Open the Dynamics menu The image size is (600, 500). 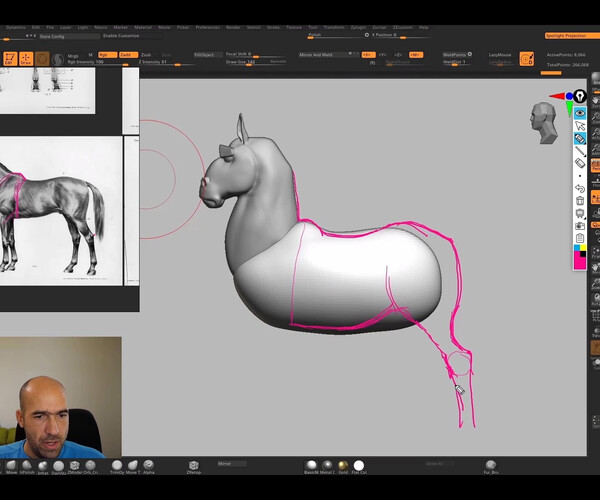[x=16, y=28]
